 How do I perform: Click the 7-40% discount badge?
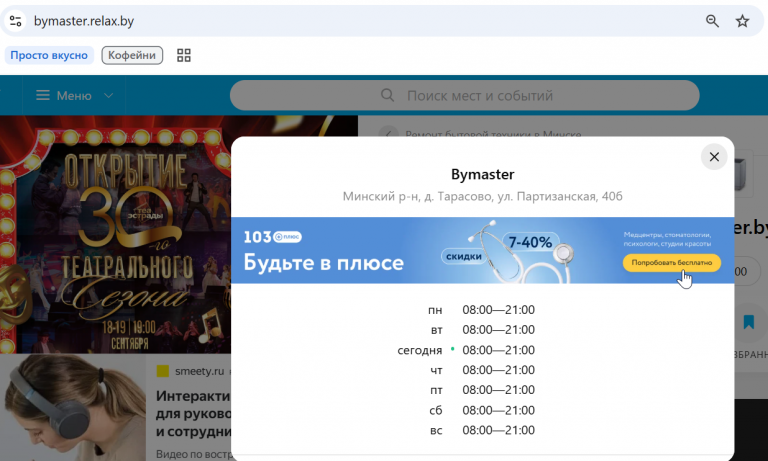pyautogui.click(x=530, y=242)
